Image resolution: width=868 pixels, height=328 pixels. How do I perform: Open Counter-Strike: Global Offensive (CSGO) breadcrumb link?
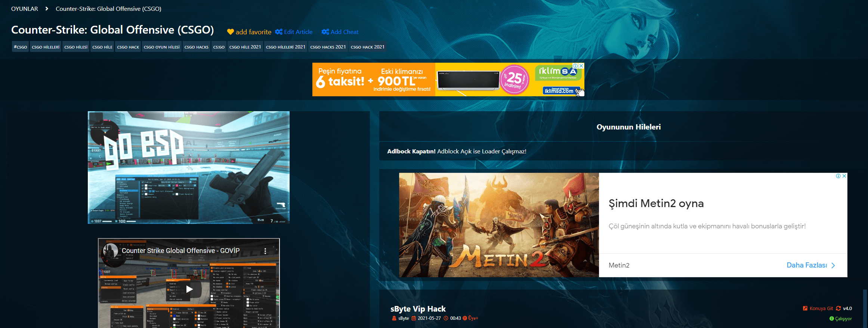(x=108, y=9)
